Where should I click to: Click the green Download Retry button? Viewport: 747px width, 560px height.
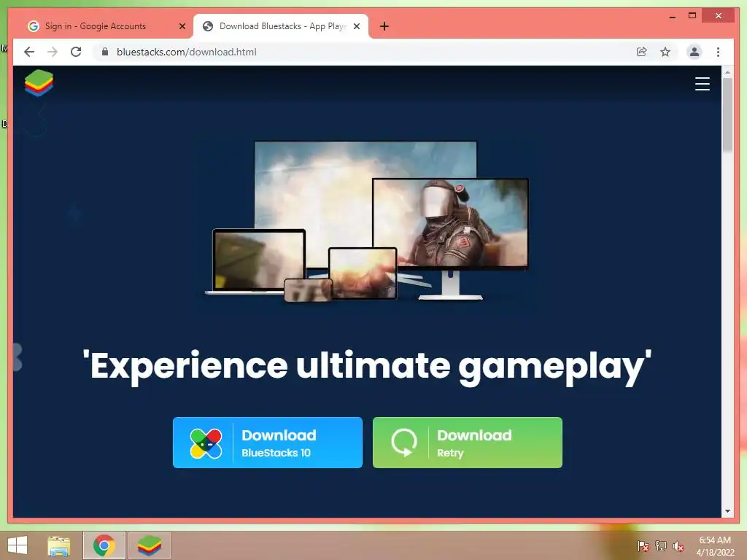point(468,443)
